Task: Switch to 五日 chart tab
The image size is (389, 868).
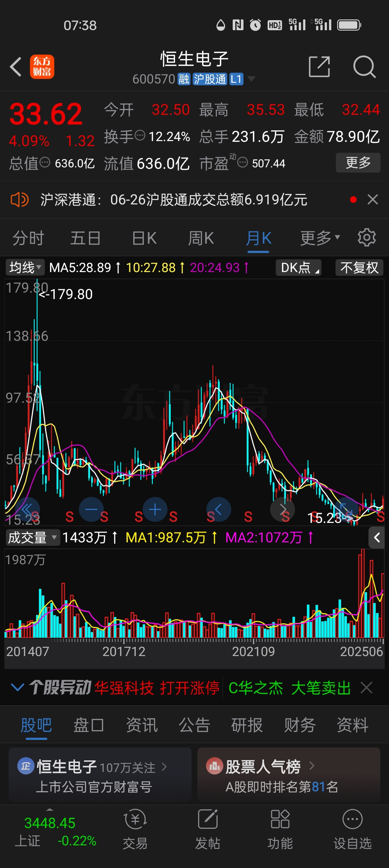Action: pos(85,238)
